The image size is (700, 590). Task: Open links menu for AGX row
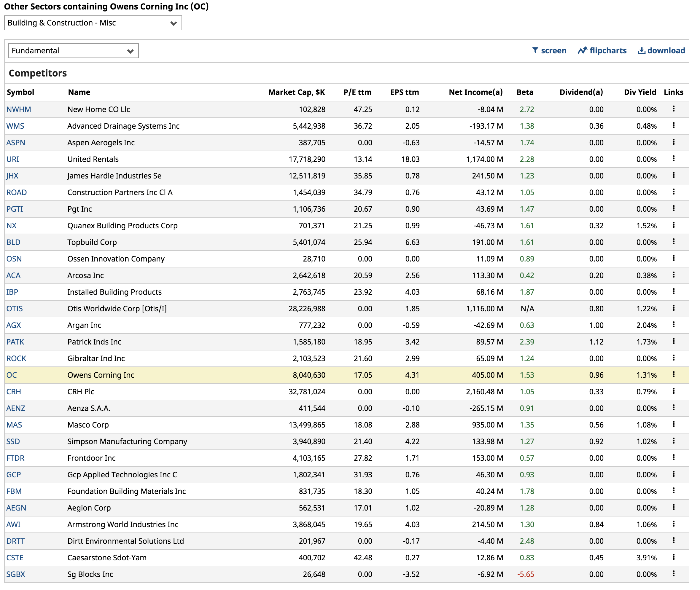(x=673, y=324)
